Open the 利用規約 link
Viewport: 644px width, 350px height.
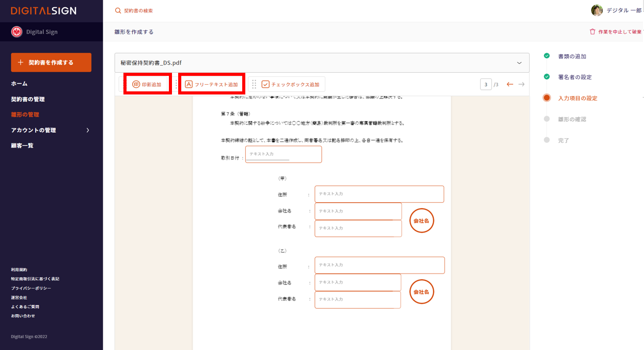tap(19, 269)
